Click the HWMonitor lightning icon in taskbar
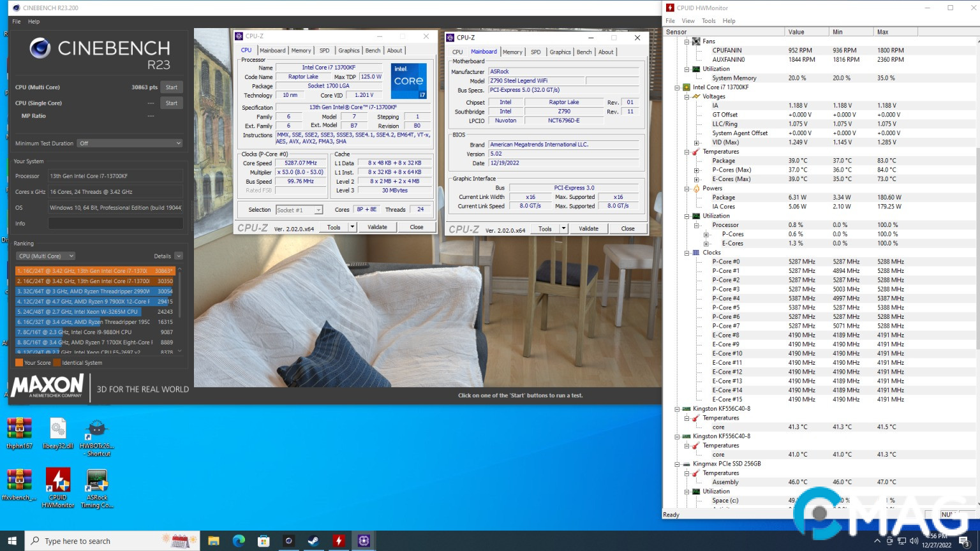Screen dimensions: 980x551 339,541
